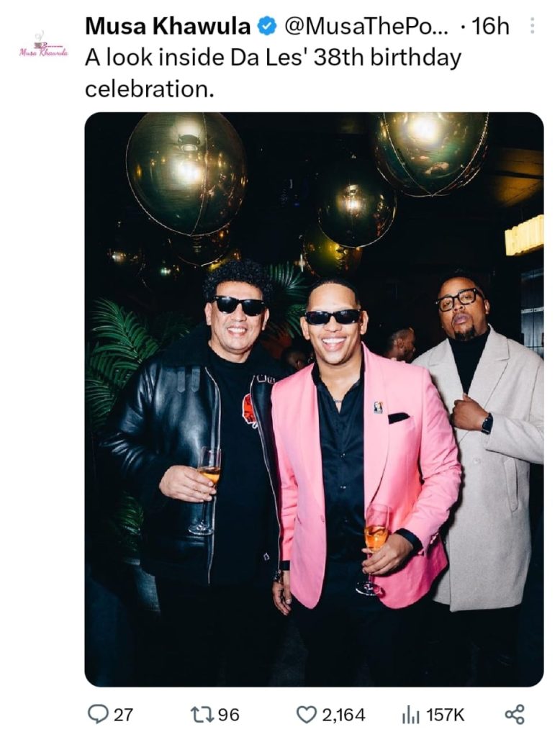
Task: Open the three-dot more options menu
Action: 533,27
